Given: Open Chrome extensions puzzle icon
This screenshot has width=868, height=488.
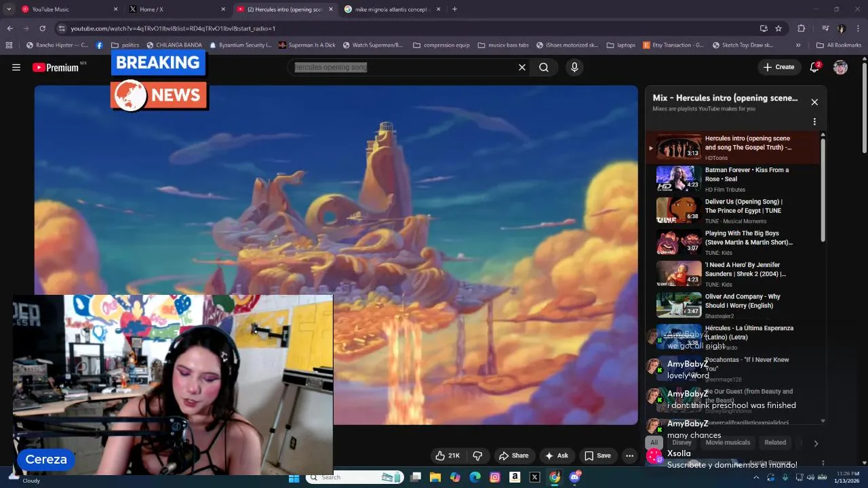Looking at the screenshot, I should click(802, 28).
